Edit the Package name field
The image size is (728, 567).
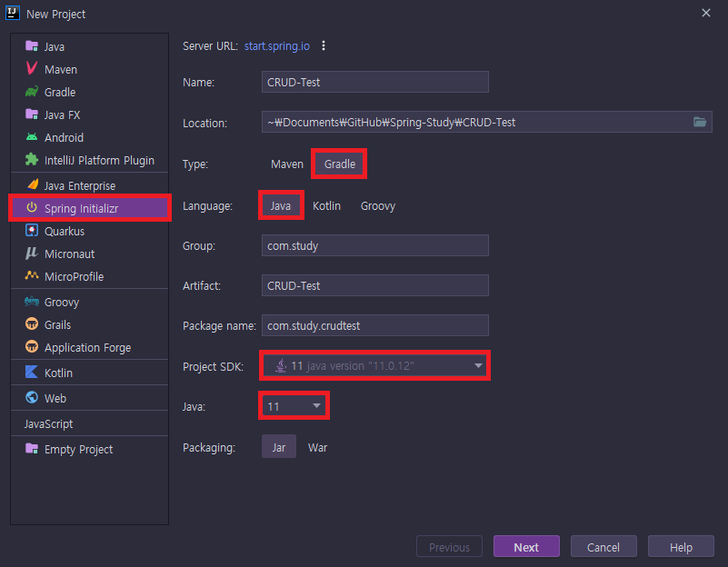coord(375,325)
